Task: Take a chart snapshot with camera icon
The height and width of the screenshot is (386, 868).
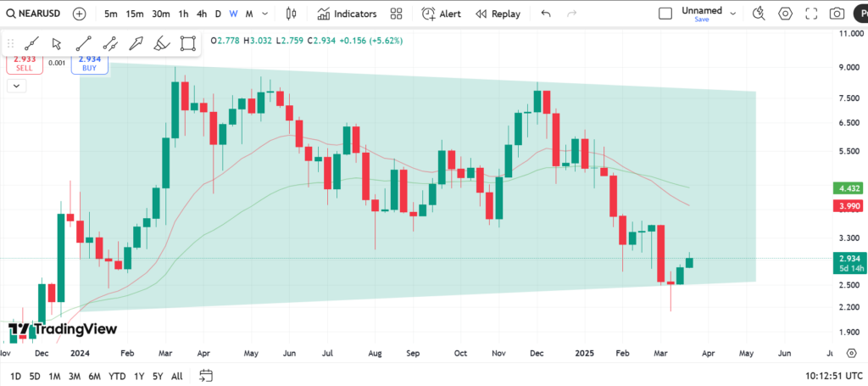Action: tap(837, 14)
